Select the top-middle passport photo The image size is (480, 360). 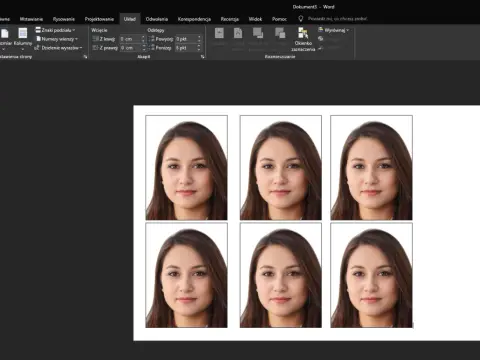pyautogui.click(x=281, y=168)
